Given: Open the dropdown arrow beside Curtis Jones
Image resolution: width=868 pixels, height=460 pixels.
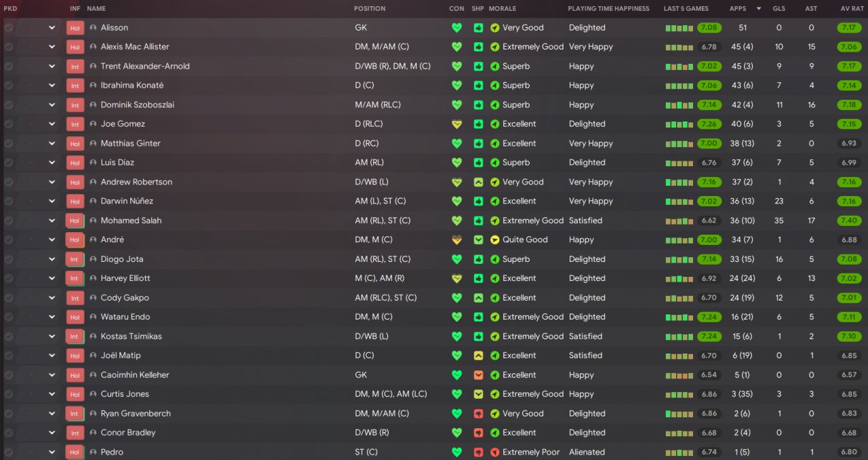Looking at the screenshot, I should coord(52,394).
